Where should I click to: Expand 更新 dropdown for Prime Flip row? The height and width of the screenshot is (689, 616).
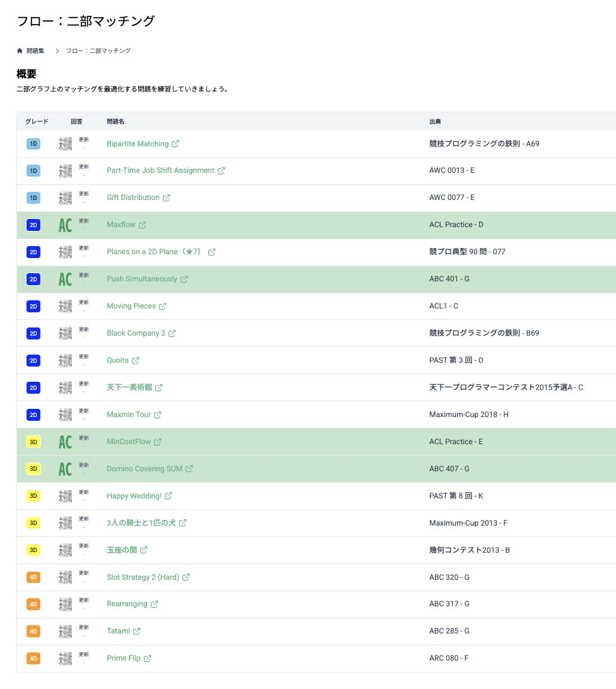[84, 658]
